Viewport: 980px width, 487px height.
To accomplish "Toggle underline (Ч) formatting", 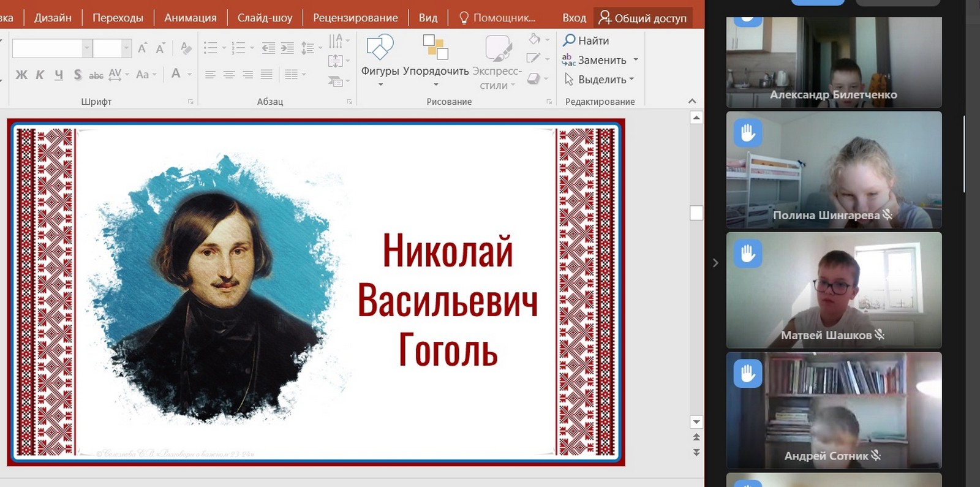I will tap(59, 75).
